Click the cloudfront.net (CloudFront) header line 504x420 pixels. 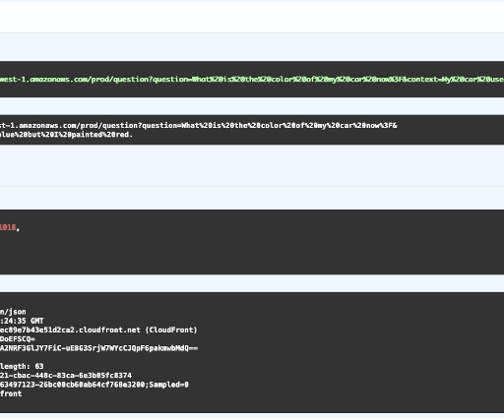pos(98,330)
